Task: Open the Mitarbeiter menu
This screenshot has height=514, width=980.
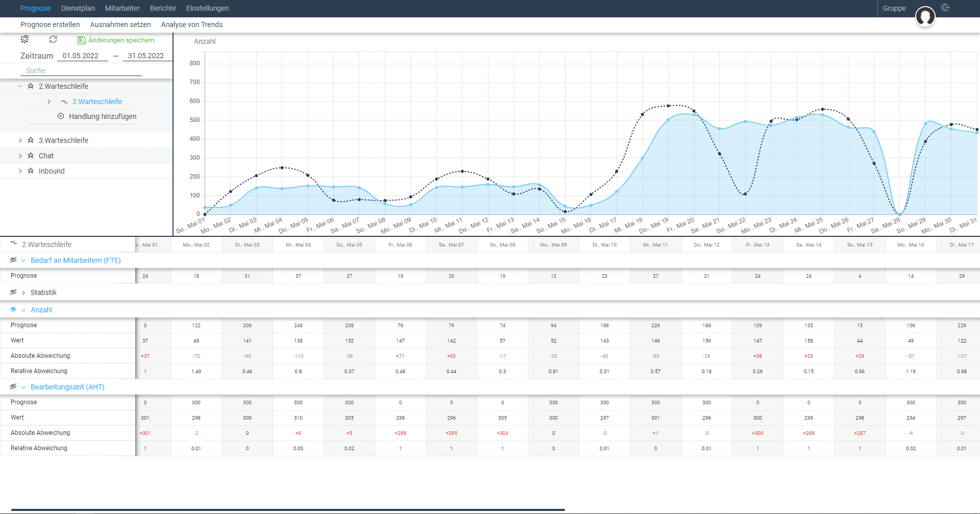Action: point(122,8)
